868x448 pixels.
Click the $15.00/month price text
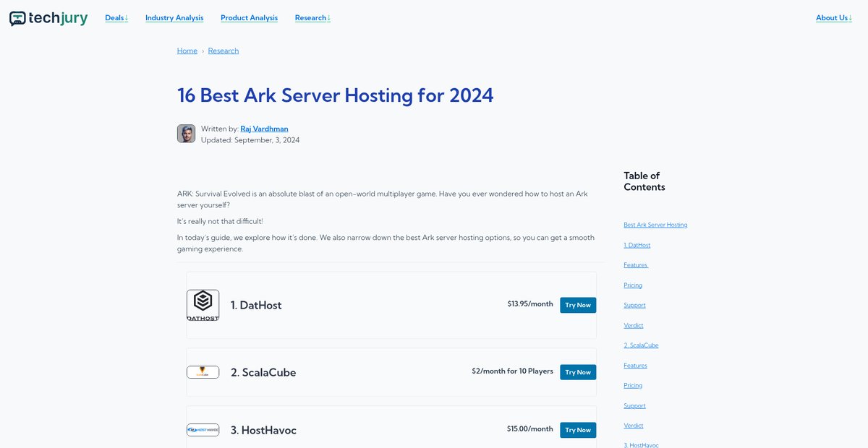pyautogui.click(x=530, y=429)
